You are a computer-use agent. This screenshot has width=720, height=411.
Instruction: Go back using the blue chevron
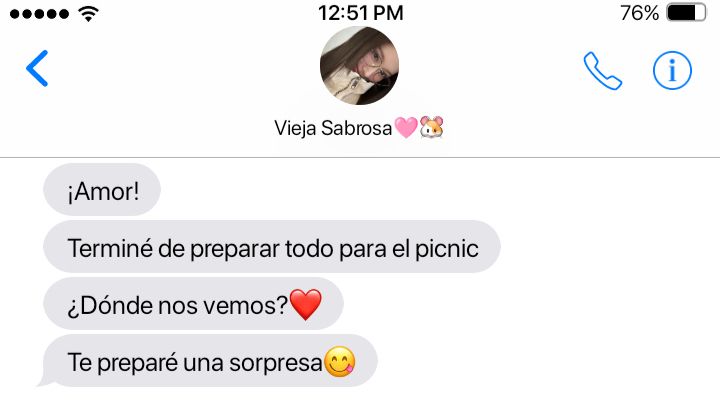(37, 68)
